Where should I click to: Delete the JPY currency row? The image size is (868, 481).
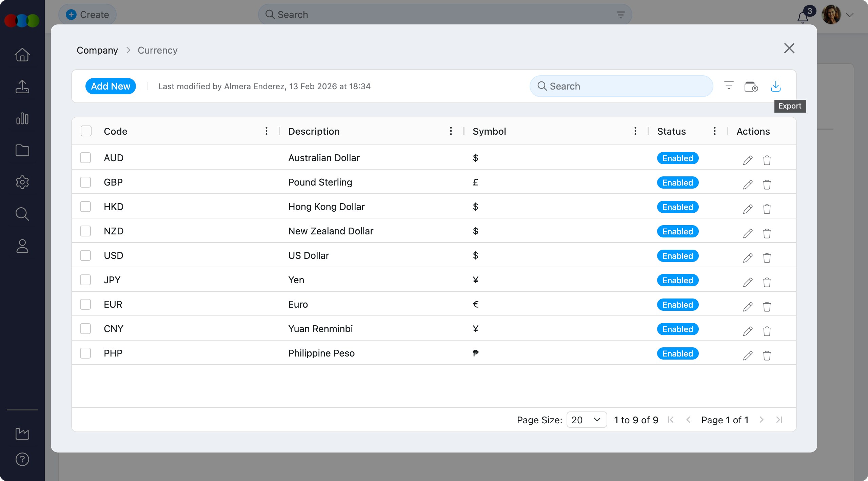[x=767, y=282]
